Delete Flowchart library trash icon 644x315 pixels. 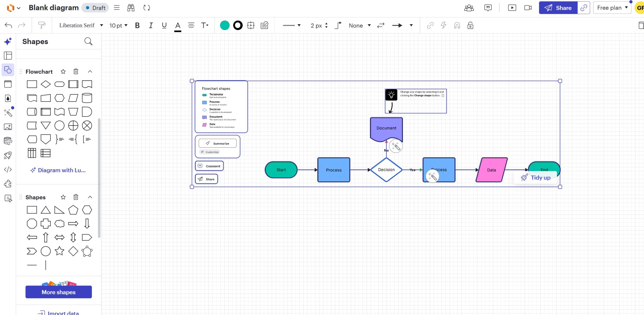[76, 72]
